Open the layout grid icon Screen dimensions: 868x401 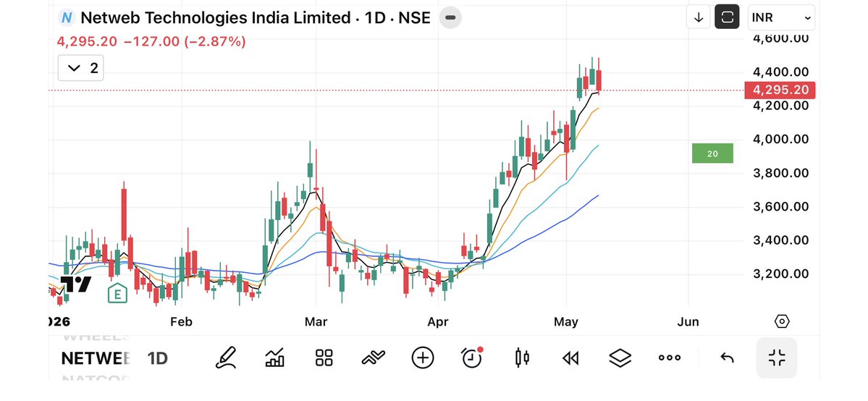click(324, 358)
